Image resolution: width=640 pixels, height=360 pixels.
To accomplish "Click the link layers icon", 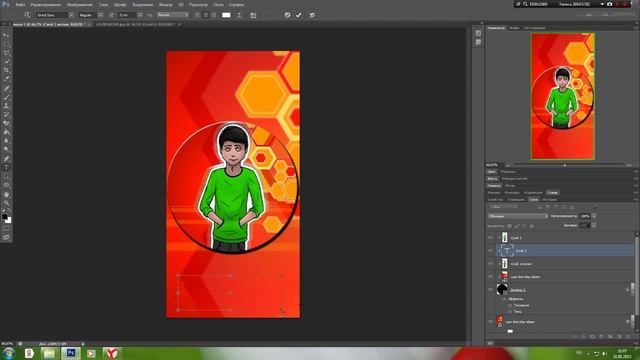I will (x=574, y=337).
